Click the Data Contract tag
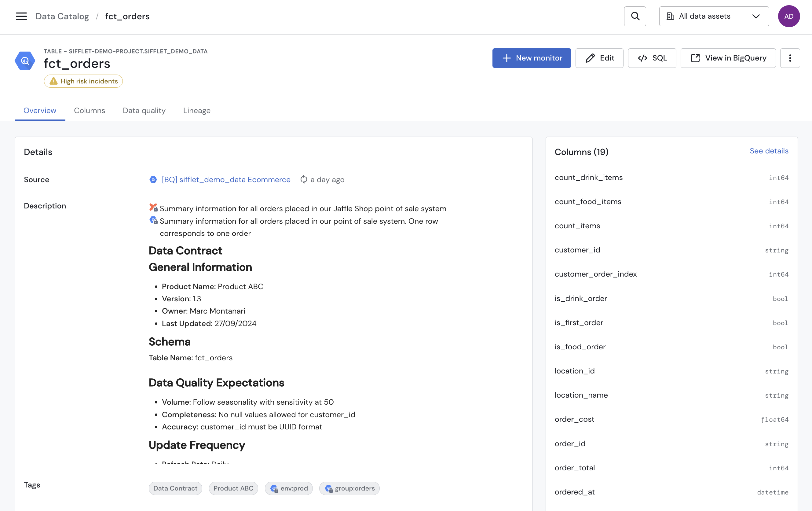Screen dimensions: 812x511 [x=175, y=488]
